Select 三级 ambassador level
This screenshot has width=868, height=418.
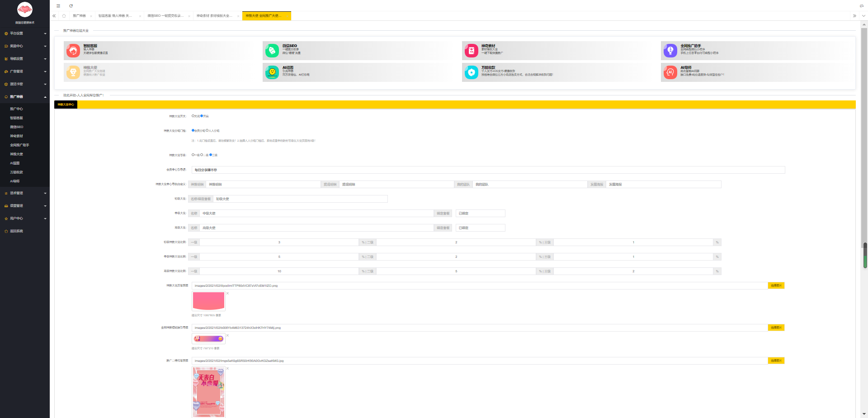click(x=211, y=155)
